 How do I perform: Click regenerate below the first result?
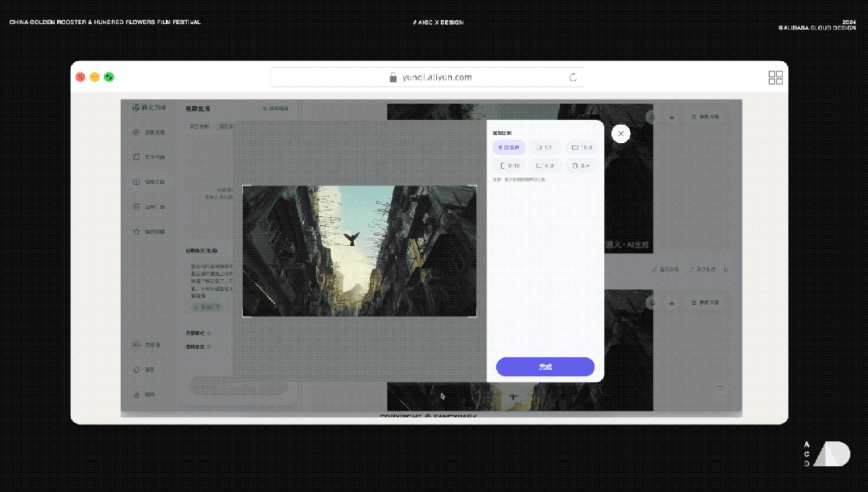pos(702,269)
